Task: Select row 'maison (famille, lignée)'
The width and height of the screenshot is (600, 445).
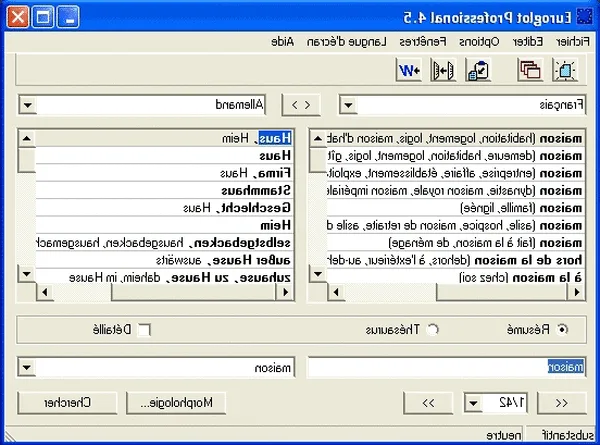Action: (x=456, y=208)
